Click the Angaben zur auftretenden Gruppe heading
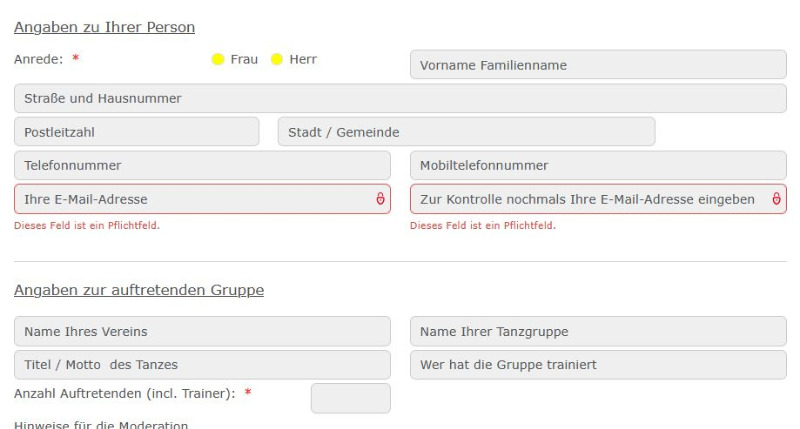 click(x=139, y=291)
